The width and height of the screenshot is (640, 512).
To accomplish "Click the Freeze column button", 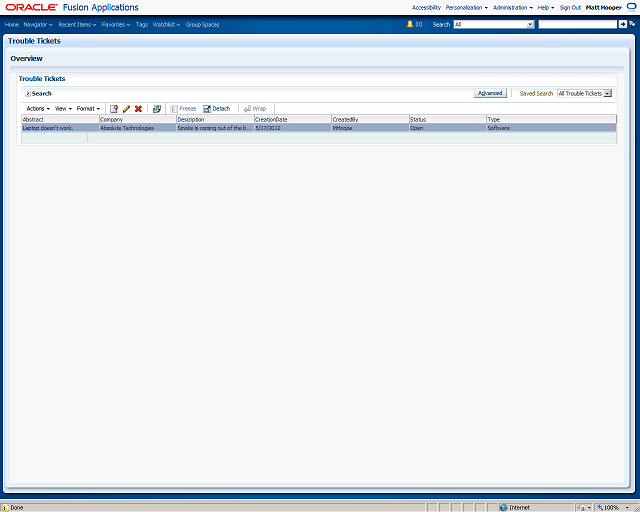I will coord(183,109).
